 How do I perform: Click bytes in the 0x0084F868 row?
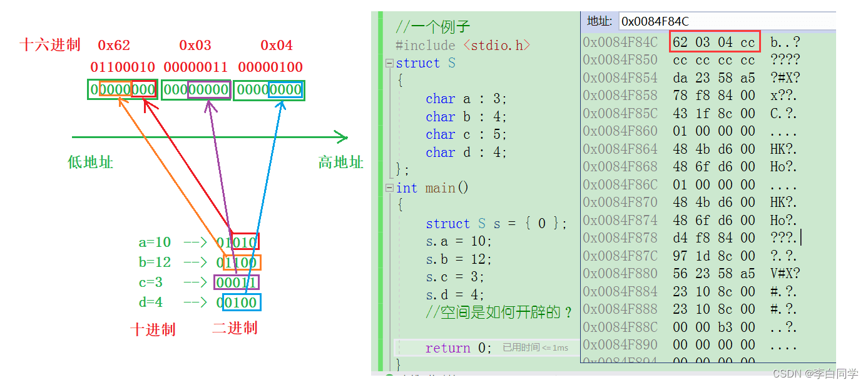714,167
